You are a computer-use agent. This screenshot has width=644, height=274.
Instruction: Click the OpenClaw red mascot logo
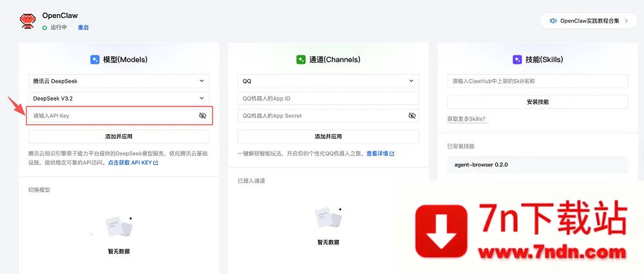[x=28, y=21]
